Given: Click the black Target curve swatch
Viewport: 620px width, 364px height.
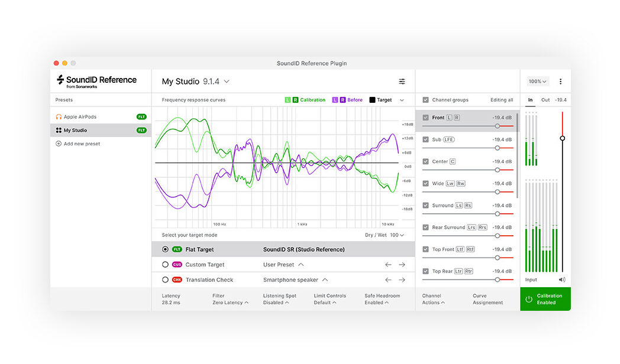Looking at the screenshot, I should point(372,100).
